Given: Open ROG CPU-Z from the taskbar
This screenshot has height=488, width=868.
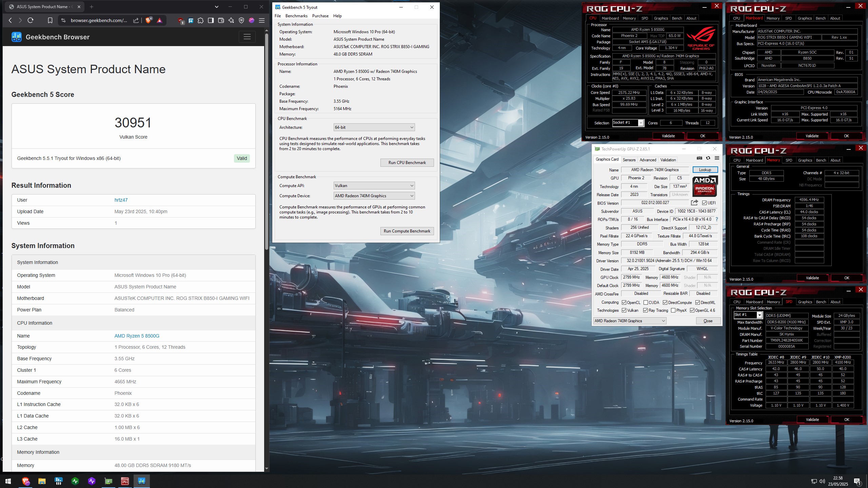Looking at the screenshot, I should pyautogui.click(x=125, y=481).
